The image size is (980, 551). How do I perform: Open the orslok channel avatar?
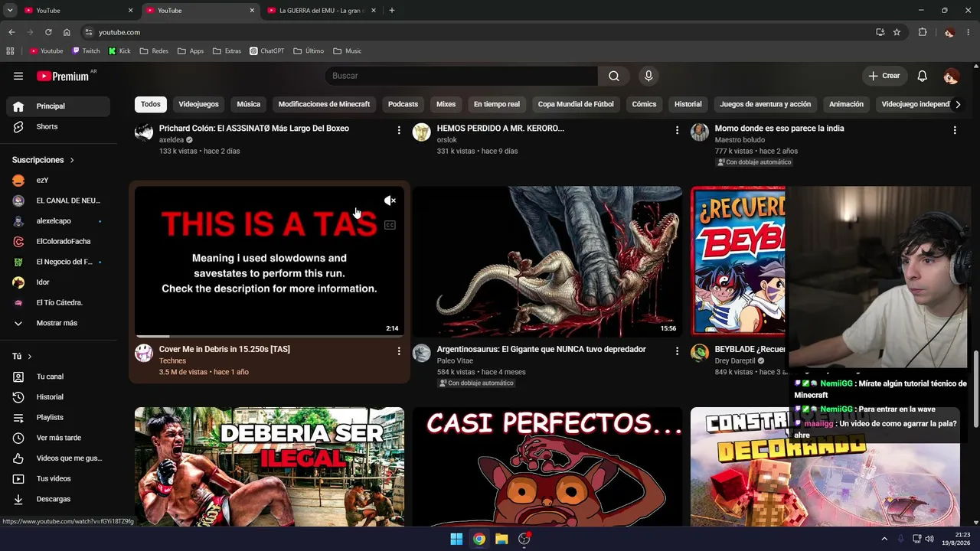coord(422,132)
